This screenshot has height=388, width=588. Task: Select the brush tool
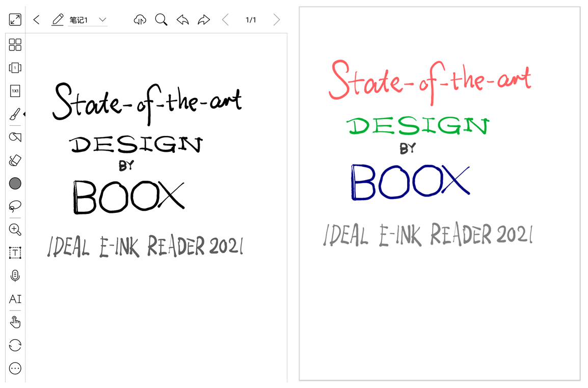[15, 114]
